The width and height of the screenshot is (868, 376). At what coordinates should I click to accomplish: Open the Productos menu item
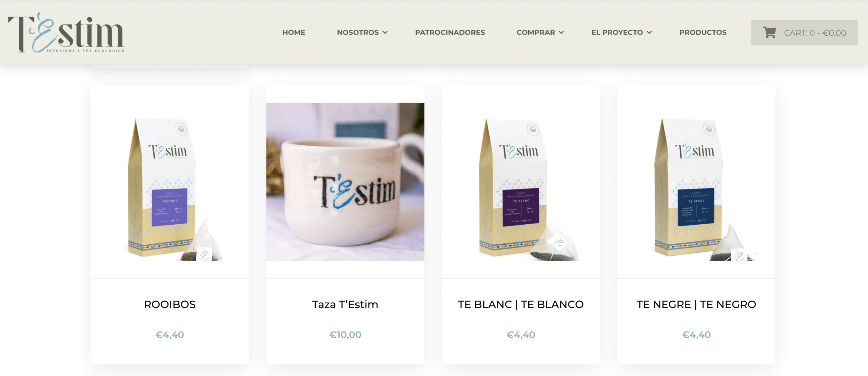pyautogui.click(x=703, y=32)
